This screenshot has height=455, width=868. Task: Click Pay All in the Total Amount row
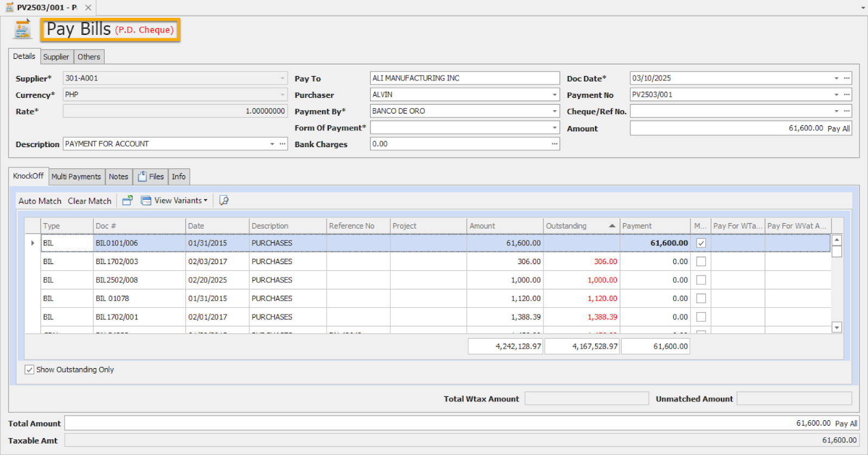click(x=846, y=424)
